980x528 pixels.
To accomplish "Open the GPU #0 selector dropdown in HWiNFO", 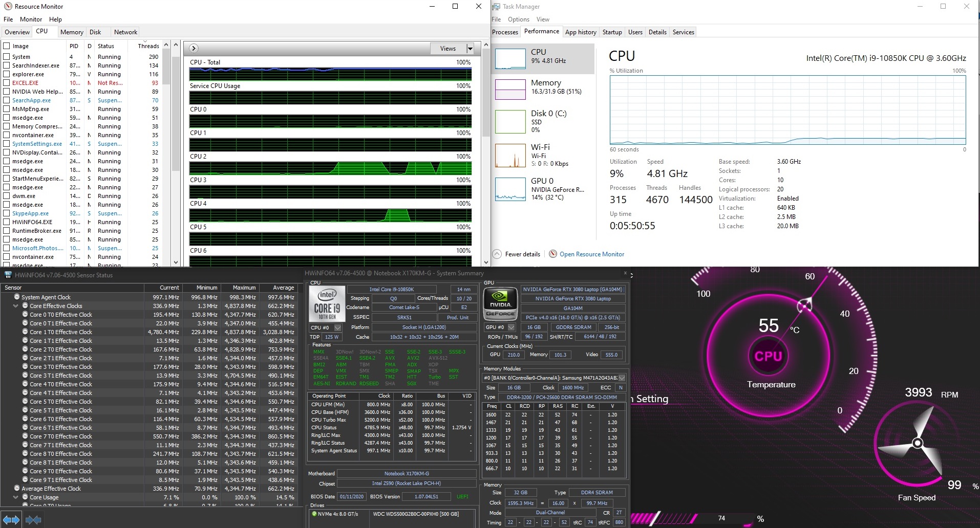I will (x=511, y=327).
